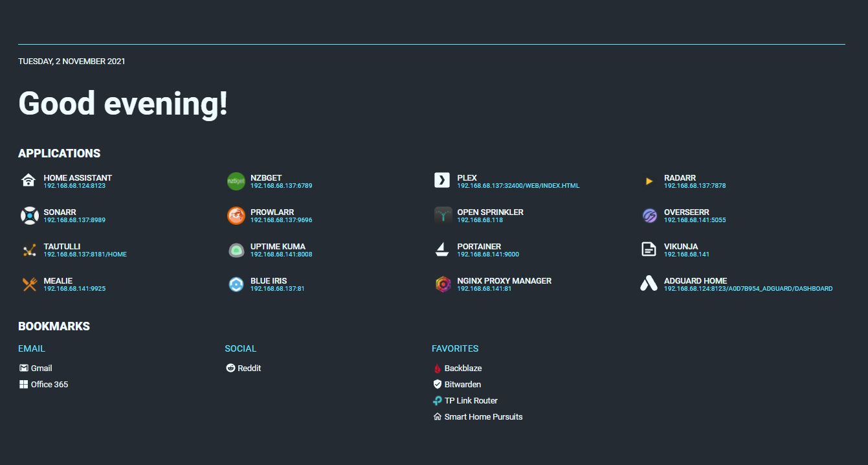
Task: Launch Overseerr title link
Action: (x=687, y=212)
